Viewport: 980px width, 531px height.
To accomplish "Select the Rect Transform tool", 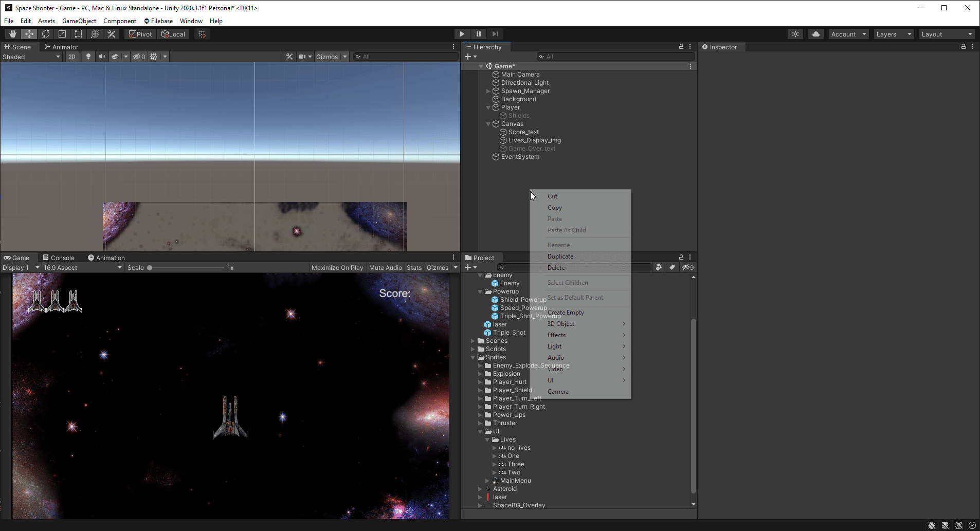I will (79, 34).
